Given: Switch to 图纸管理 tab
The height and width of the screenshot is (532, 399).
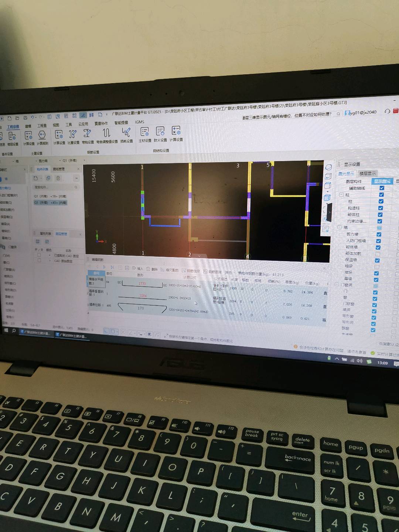Looking at the screenshot, I should click(58, 169).
